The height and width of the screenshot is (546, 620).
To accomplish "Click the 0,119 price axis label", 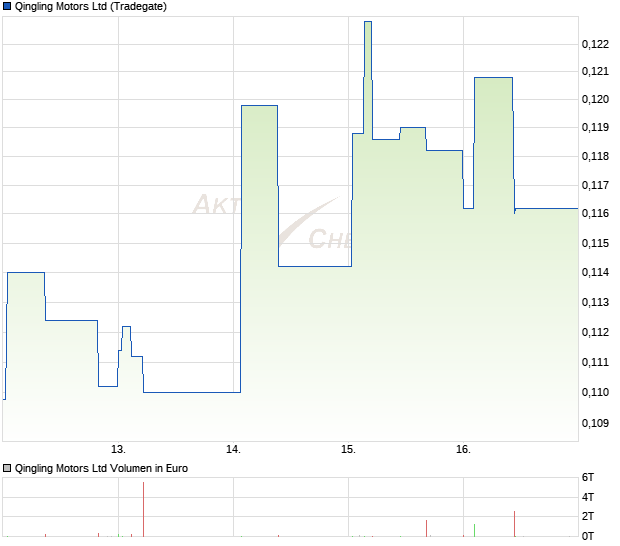I will (595, 127).
